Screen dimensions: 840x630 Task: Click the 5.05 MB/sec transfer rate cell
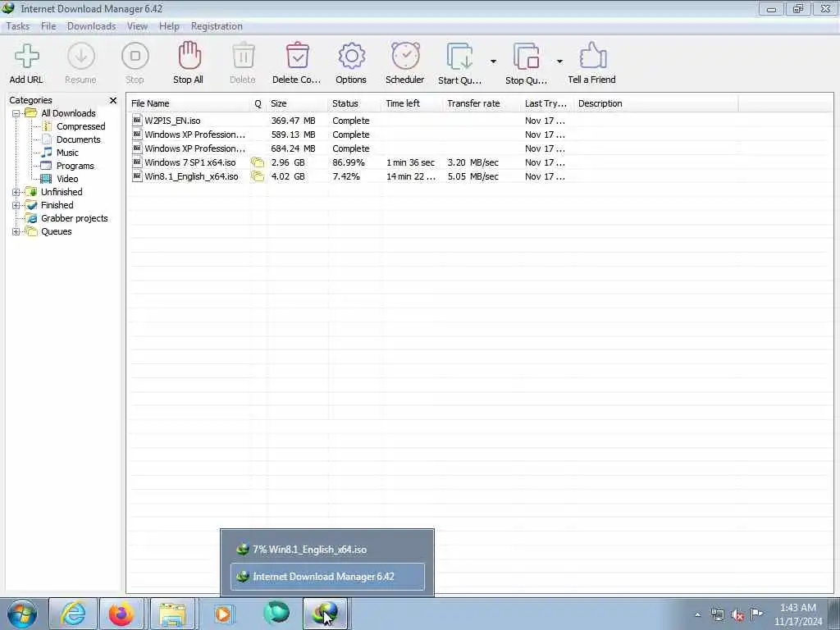coord(473,176)
